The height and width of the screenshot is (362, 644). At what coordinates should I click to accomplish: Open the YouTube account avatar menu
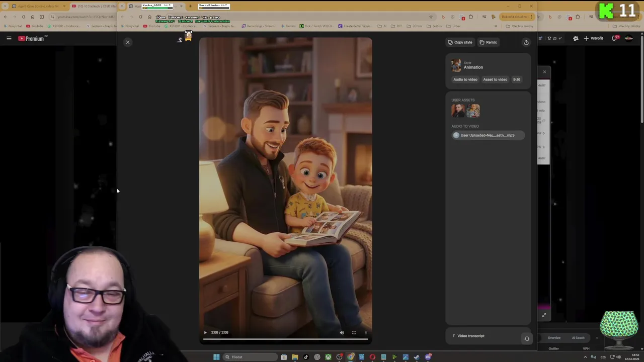point(629,38)
